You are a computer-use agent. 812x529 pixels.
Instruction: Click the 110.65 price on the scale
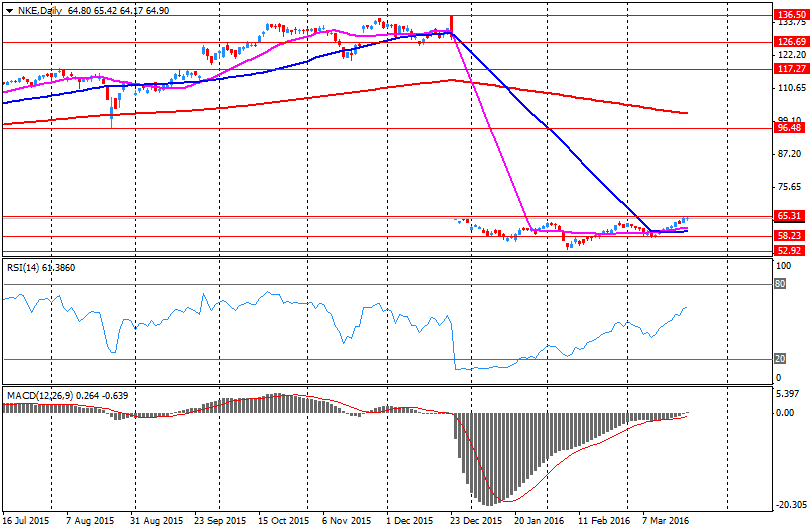(791, 90)
